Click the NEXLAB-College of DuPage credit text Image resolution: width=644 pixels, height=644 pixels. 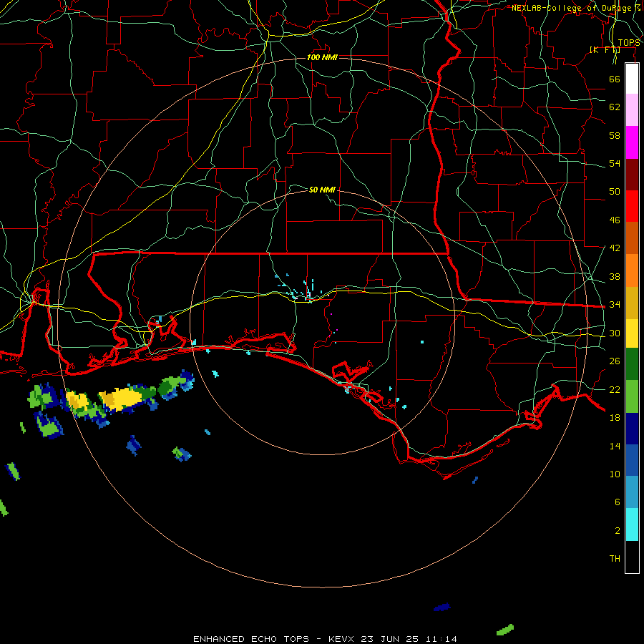(576, 8)
